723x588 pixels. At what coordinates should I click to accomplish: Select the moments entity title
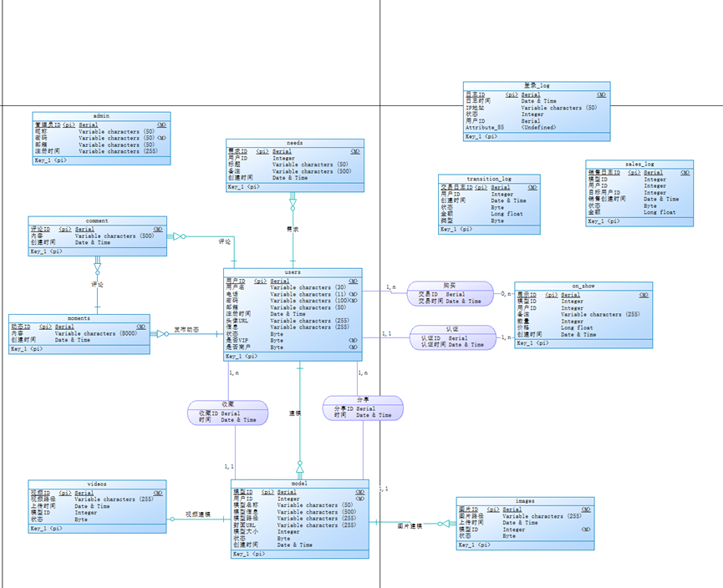point(79,318)
